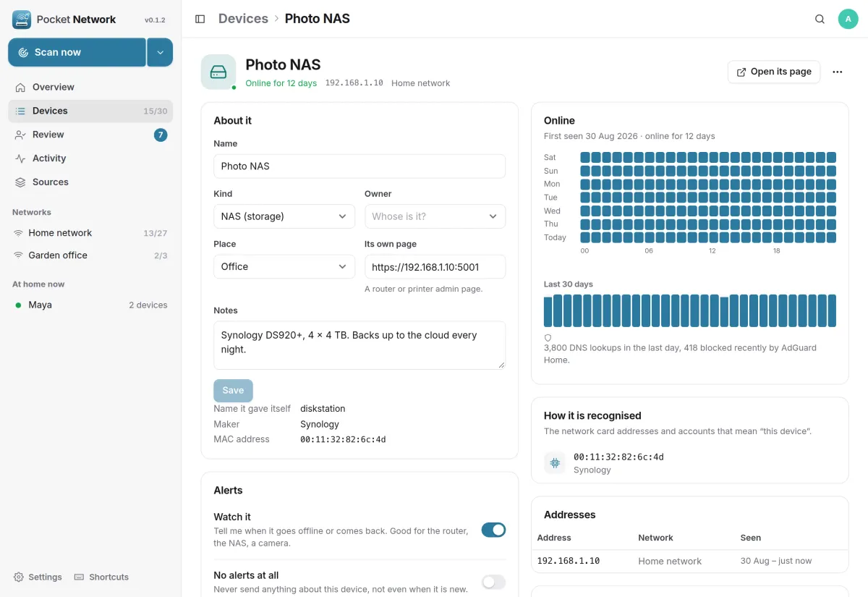Click the Photo NAS device icon
This screenshot has width=868, height=597.
click(218, 72)
